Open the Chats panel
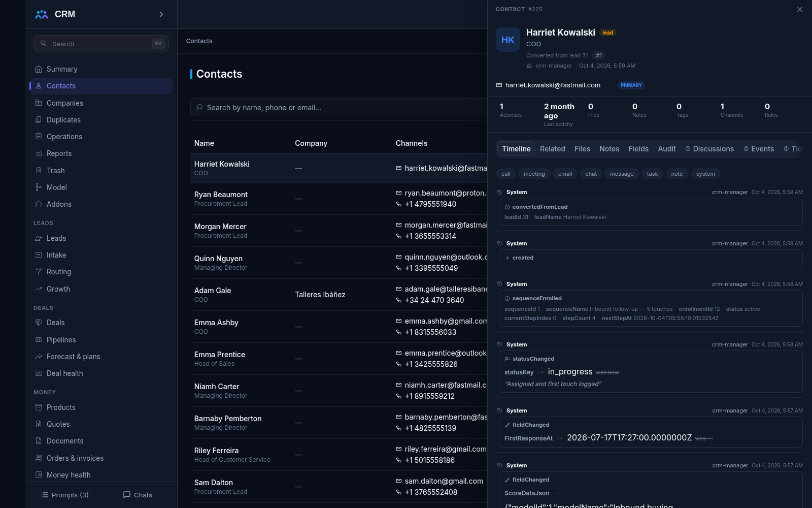 point(138,495)
